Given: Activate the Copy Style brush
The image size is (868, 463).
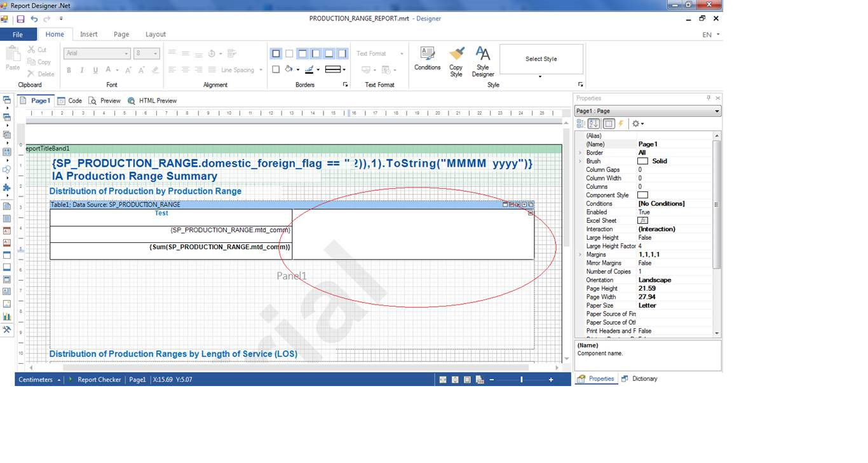Looking at the screenshot, I should [x=456, y=62].
